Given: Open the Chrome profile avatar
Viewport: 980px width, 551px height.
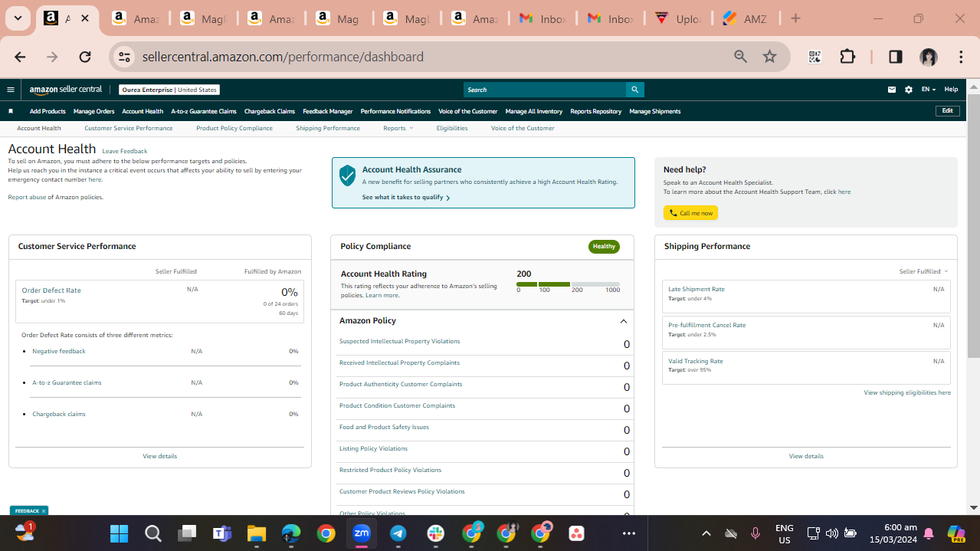Looking at the screenshot, I should tap(929, 57).
